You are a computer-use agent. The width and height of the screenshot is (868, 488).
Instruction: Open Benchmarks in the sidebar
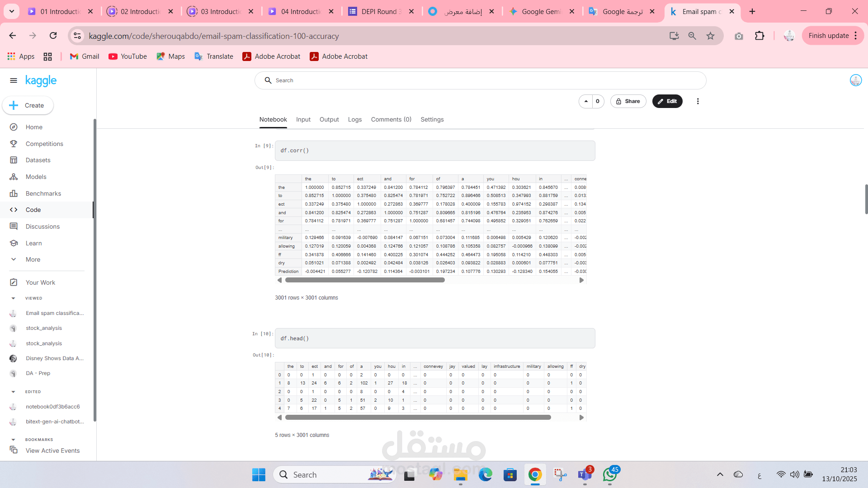[43, 193]
